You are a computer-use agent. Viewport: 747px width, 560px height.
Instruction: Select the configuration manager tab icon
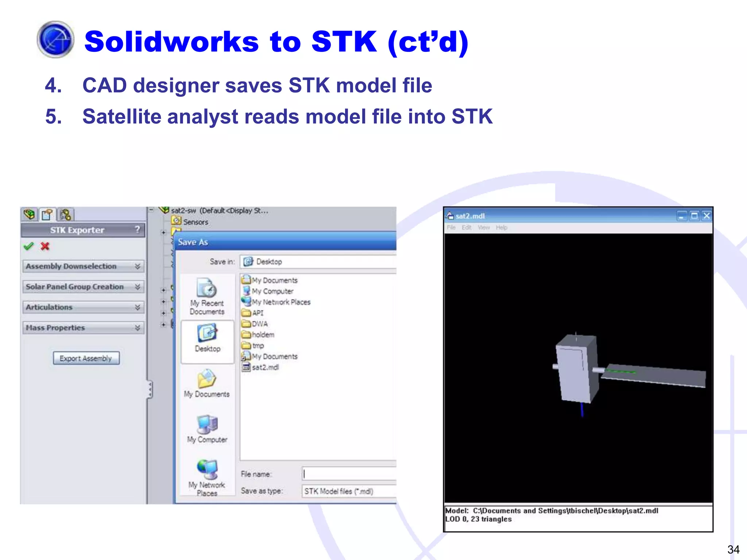point(66,214)
